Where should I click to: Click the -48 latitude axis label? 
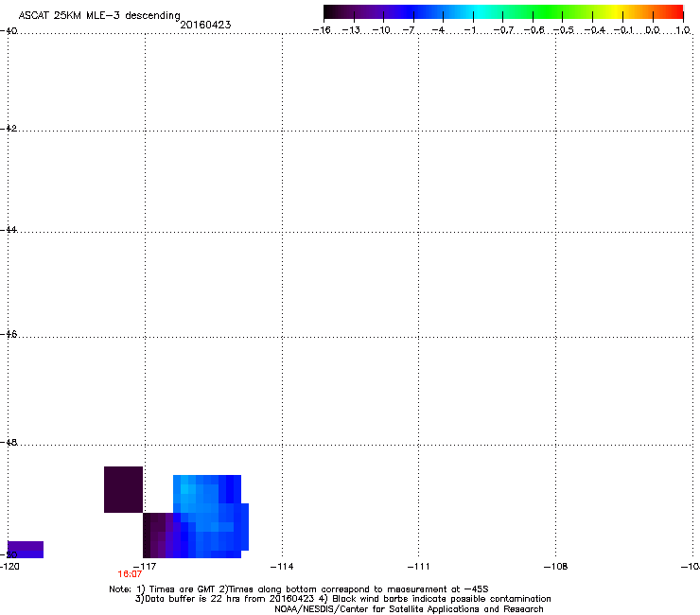[9, 442]
